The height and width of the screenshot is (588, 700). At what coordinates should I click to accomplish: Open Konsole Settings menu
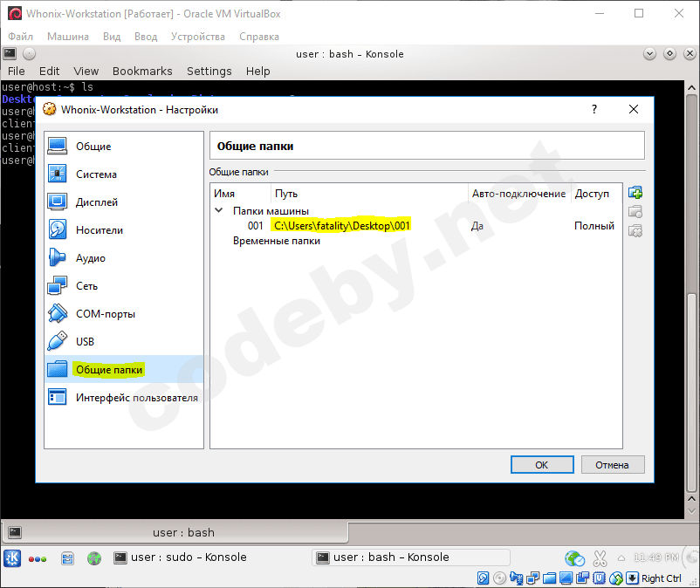pos(209,72)
